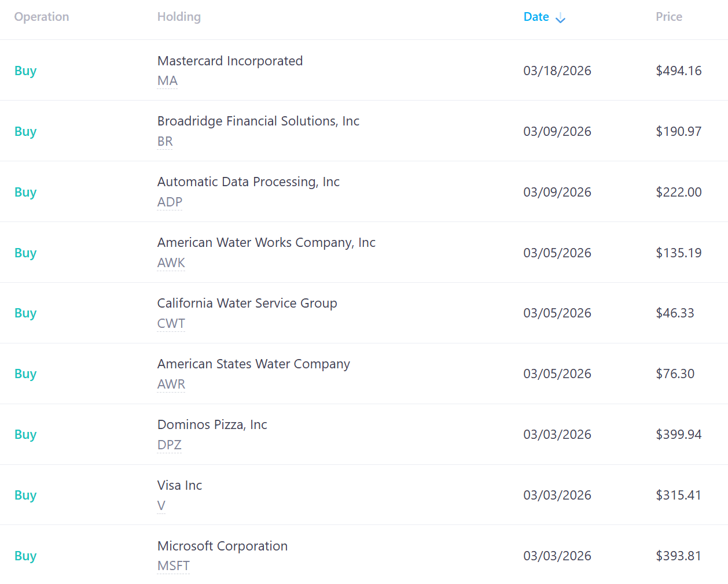The width and height of the screenshot is (728, 584).
Task: Click the CWT ticker symbol
Action: [x=171, y=324]
